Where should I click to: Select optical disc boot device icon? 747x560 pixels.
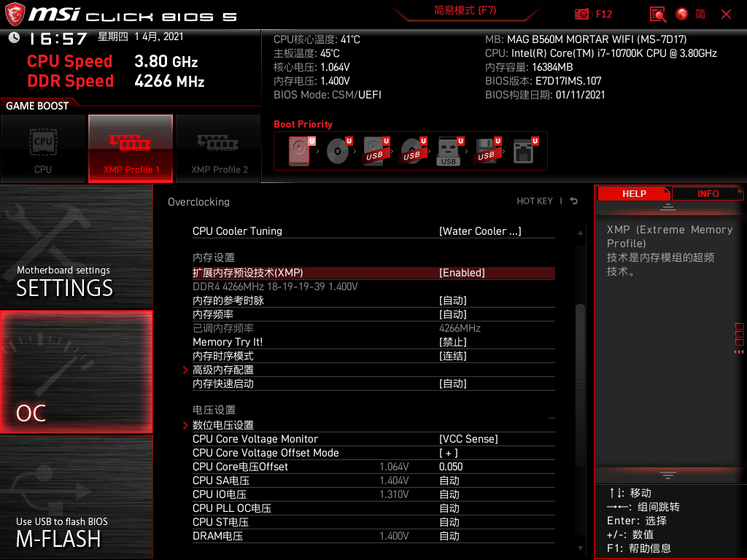pos(339,151)
